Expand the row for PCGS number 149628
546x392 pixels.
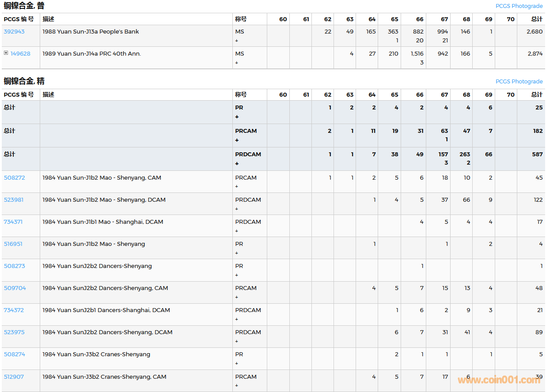(x=6, y=53)
